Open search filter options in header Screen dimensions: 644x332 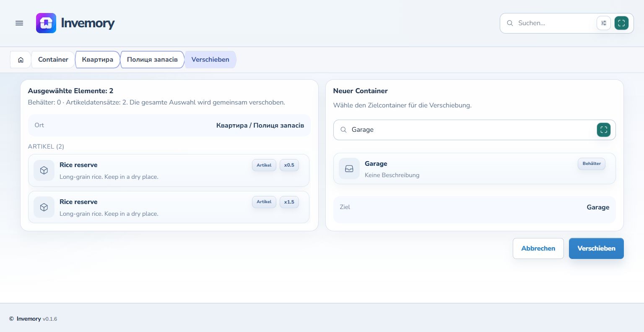pos(604,23)
